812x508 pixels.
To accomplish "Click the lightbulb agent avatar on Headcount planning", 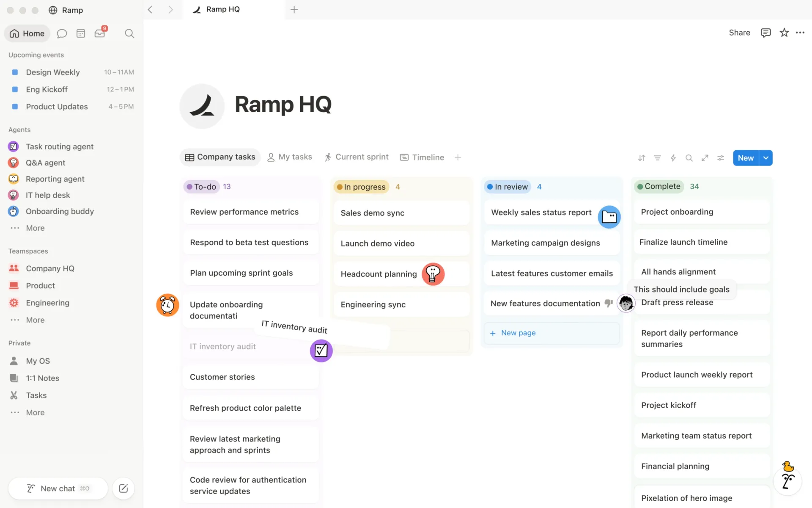I will (433, 274).
